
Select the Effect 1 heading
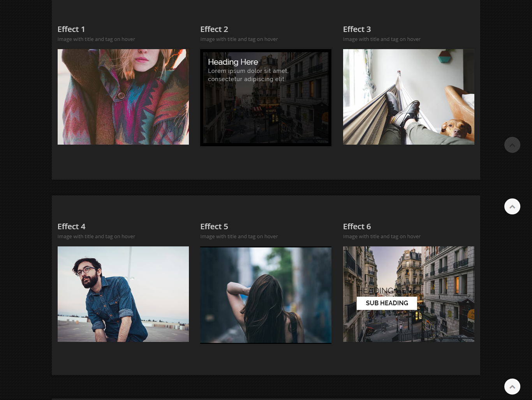[x=71, y=29]
